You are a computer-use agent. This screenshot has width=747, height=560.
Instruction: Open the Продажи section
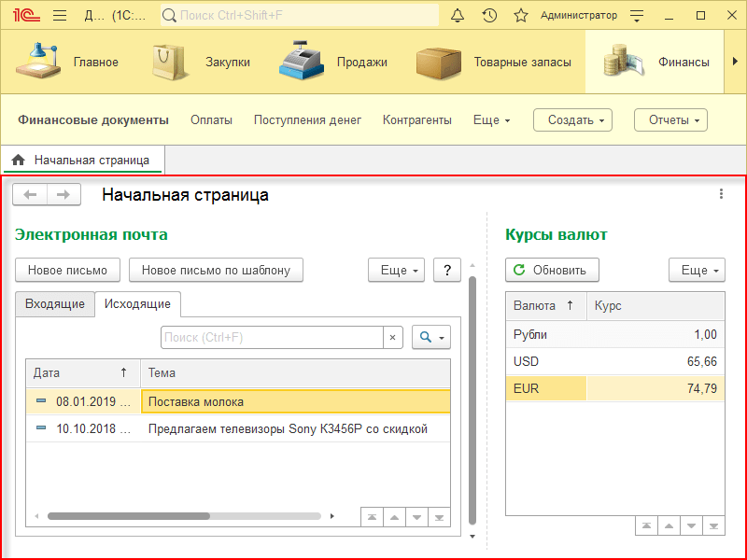[333, 62]
